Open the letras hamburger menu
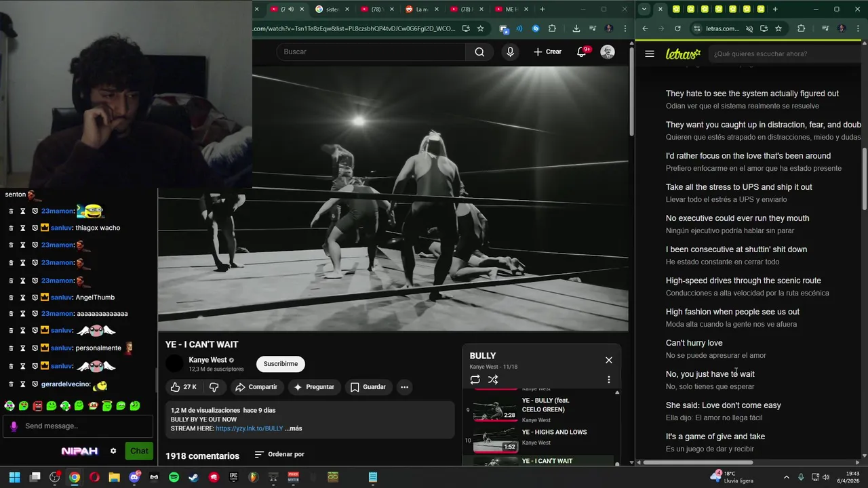This screenshot has height=488, width=868. click(x=650, y=54)
